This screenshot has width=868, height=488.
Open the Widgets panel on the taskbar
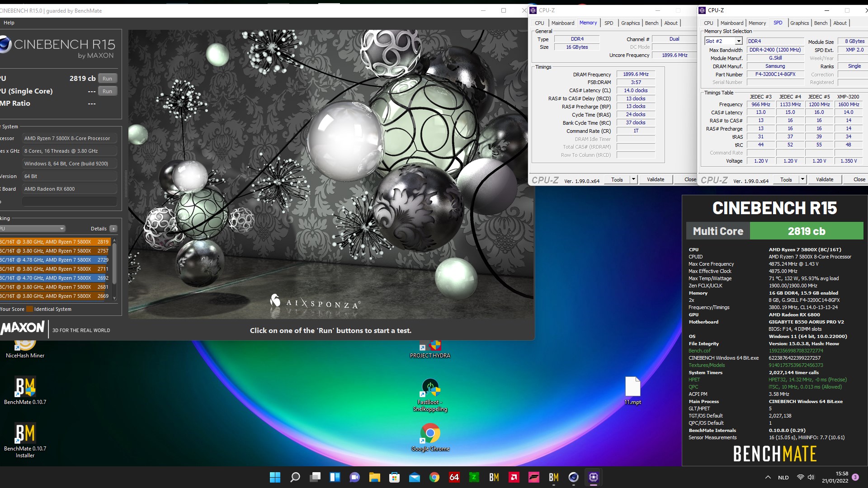click(335, 477)
